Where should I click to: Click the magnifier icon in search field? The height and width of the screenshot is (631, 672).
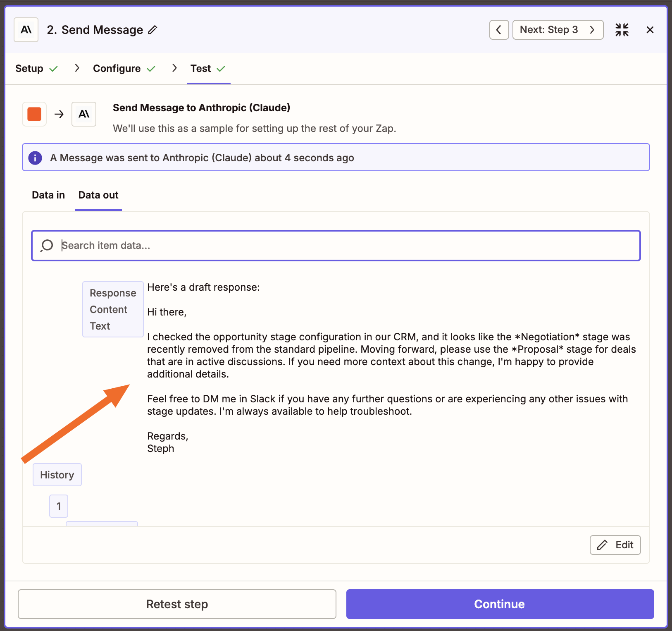coord(47,246)
